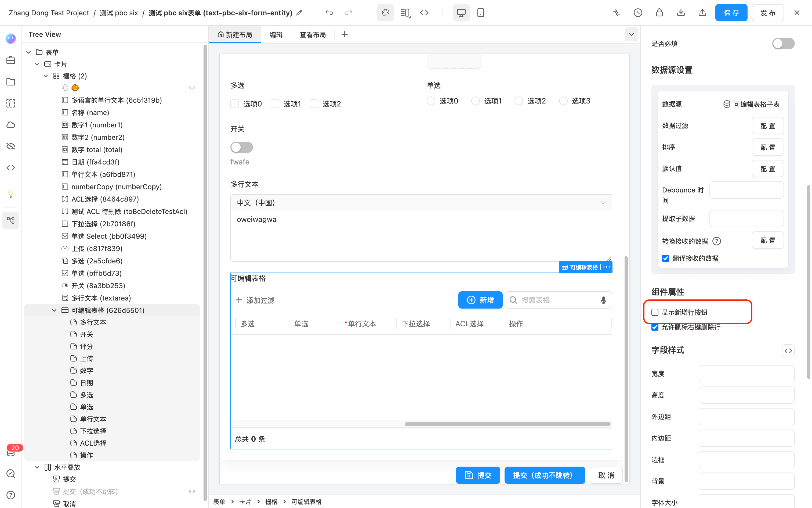Uncheck 翻译接收的数据 checkbox
This screenshot has height=508, width=812.
(x=665, y=258)
